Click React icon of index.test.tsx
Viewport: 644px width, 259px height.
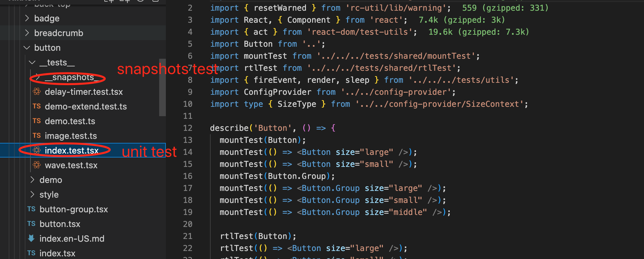tap(37, 150)
